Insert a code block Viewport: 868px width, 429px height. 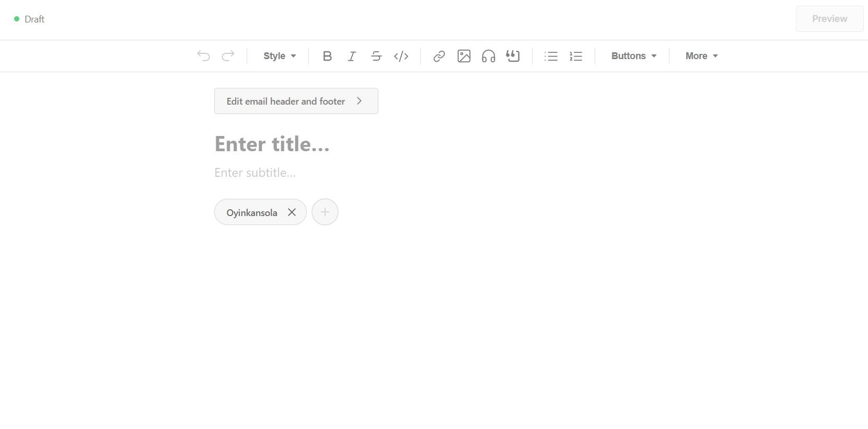401,56
